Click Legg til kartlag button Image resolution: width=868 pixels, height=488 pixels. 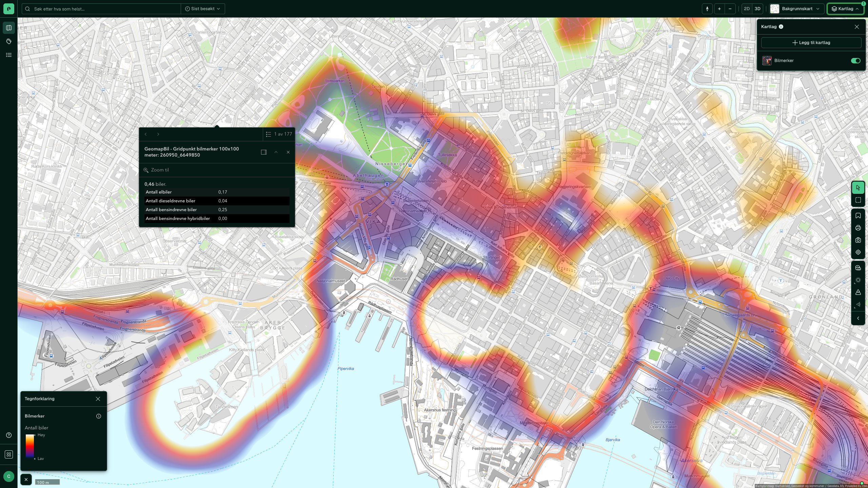coord(811,43)
